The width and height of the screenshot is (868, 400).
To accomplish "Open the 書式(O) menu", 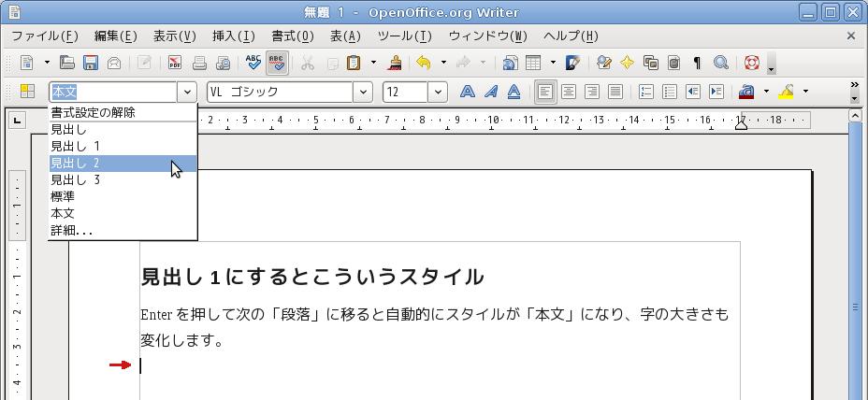I will pyautogui.click(x=293, y=36).
